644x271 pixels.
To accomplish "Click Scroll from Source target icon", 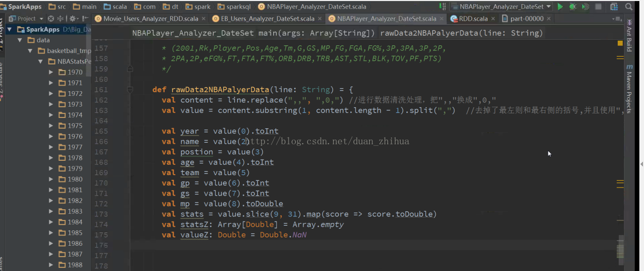I will point(51,19).
